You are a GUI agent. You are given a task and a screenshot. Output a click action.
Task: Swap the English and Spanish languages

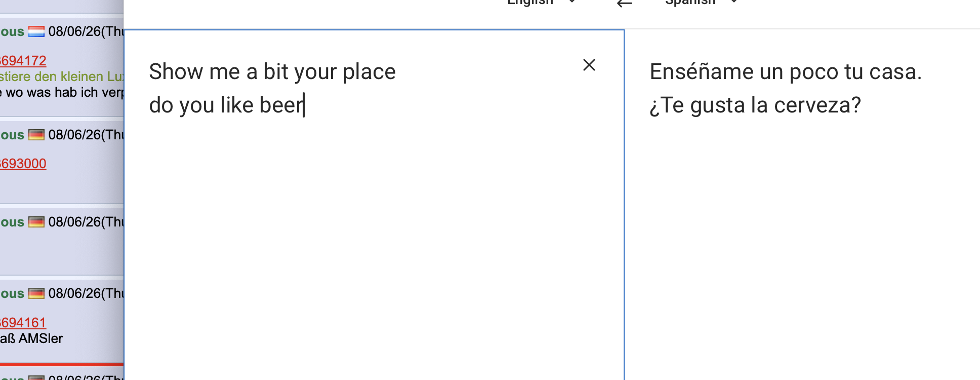(x=625, y=3)
